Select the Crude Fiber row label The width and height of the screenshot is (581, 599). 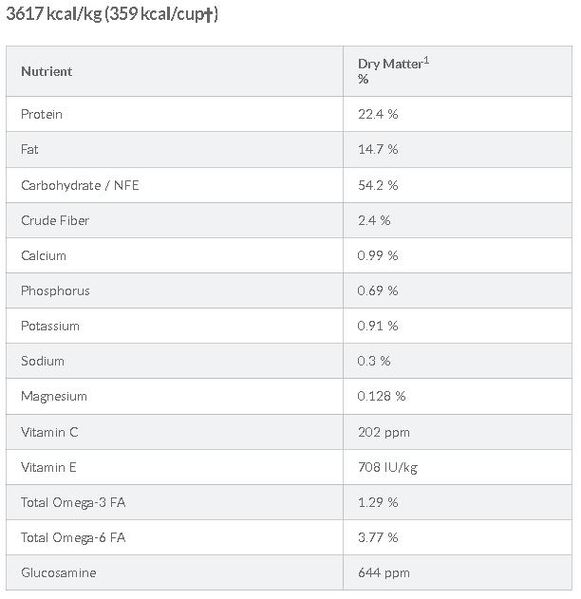pyautogui.click(x=55, y=220)
